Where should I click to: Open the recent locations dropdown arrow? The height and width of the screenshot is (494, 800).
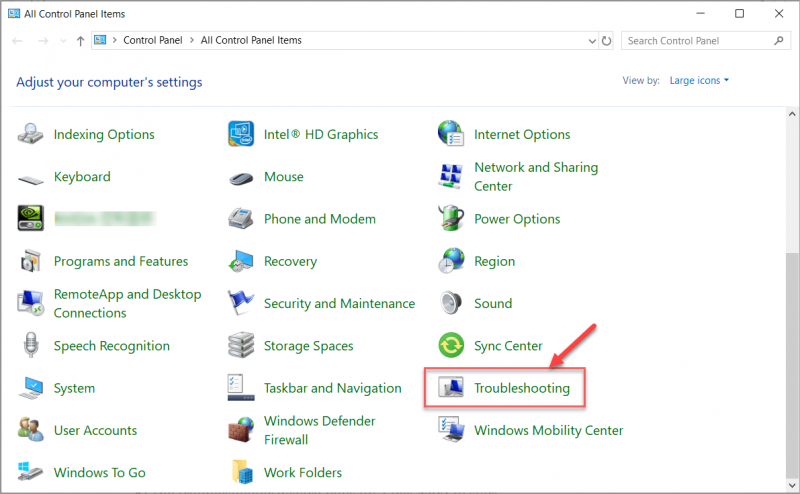point(63,41)
